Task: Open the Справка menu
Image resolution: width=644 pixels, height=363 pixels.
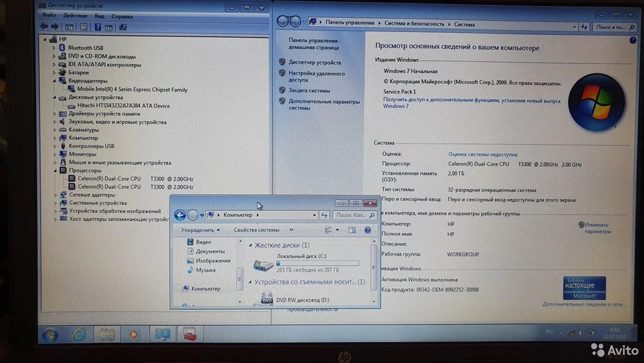Action: pyautogui.click(x=122, y=17)
